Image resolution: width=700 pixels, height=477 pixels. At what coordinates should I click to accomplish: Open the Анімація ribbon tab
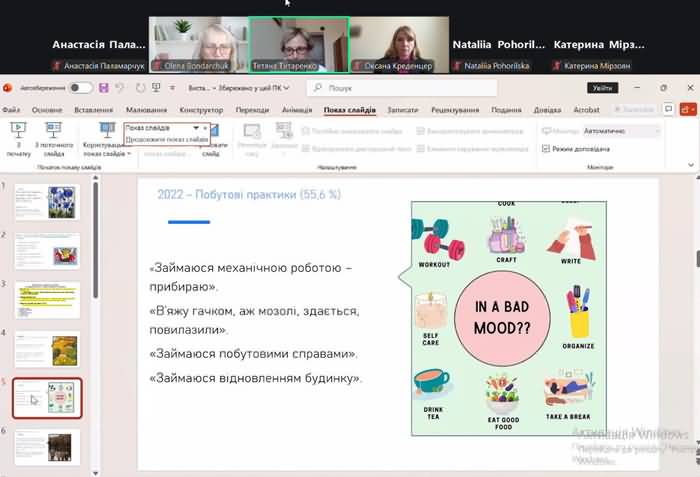click(297, 110)
